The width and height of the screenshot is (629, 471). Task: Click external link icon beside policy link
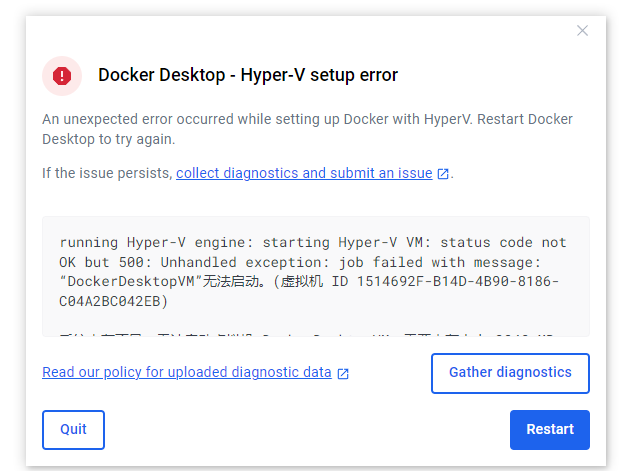pyautogui.click(x=343, y=373)
